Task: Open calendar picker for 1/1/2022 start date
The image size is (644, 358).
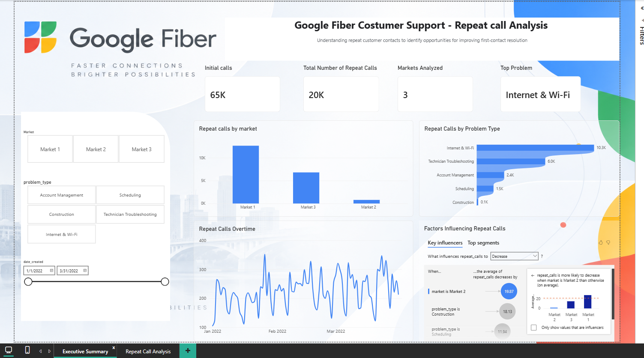Action: (51, 271)
